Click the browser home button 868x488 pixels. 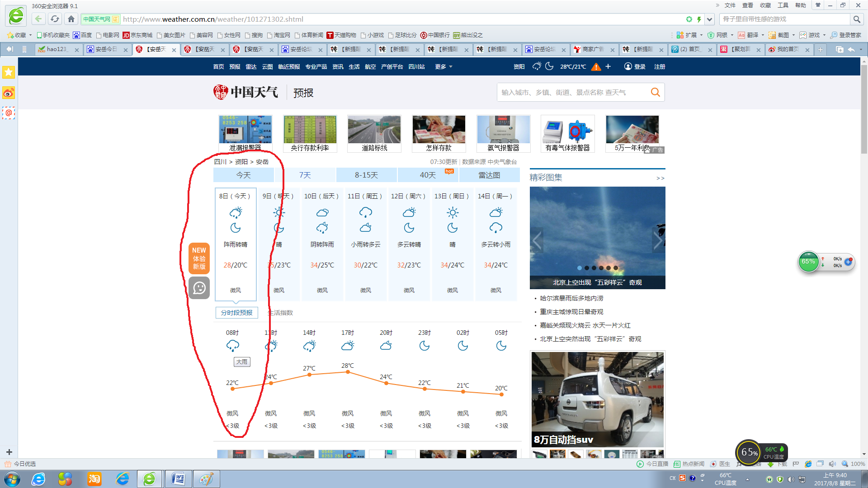(71, 19)
